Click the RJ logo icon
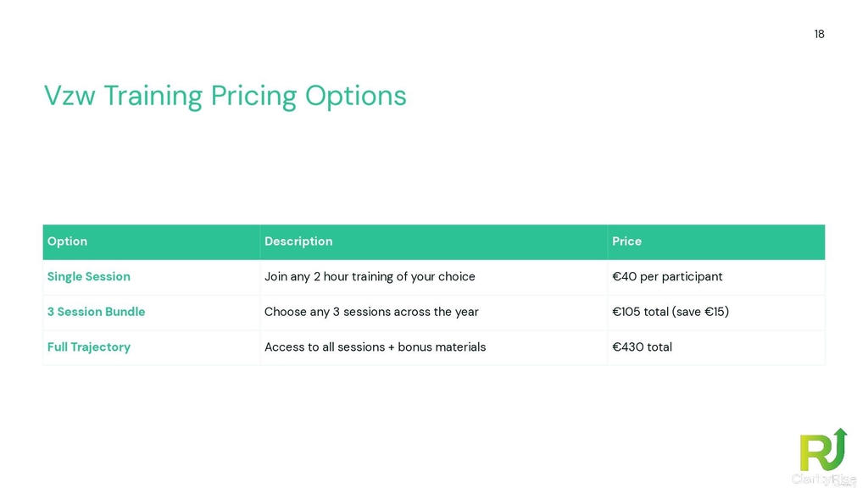This screenshot has width=868, height=488. click(821, 451)
